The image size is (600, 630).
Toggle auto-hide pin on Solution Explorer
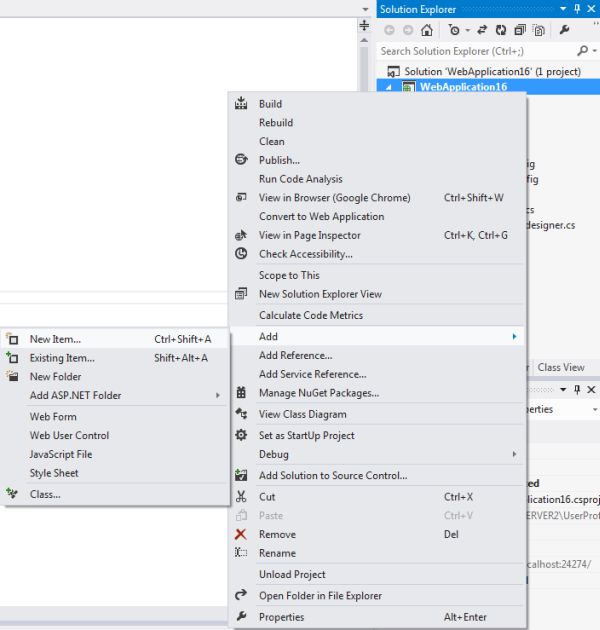[x=577, y=9]
